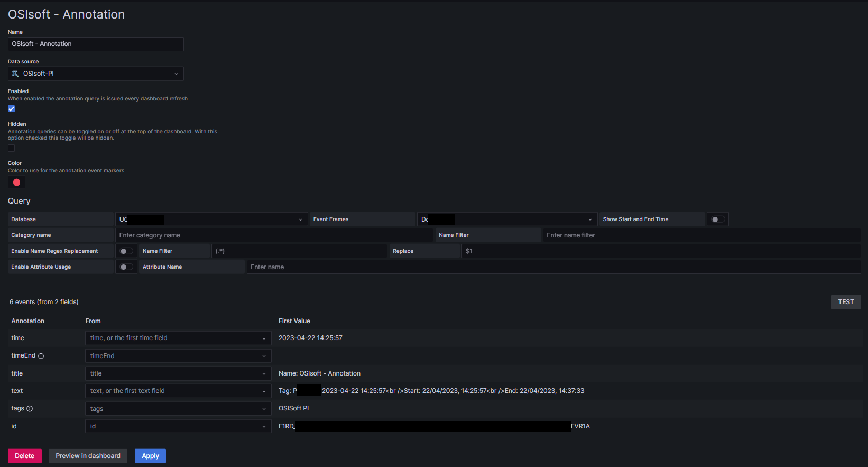Click the blue Apply button
This screenshot has width=868, height=467.
pos(150,456)
